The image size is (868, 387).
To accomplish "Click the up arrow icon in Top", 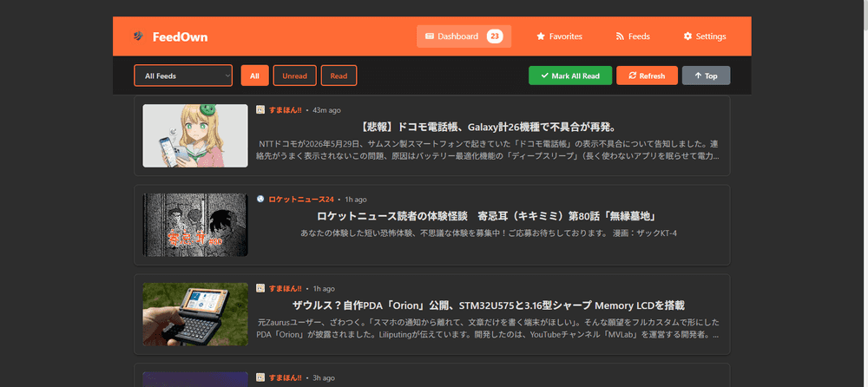I will (x=698, y=75).
